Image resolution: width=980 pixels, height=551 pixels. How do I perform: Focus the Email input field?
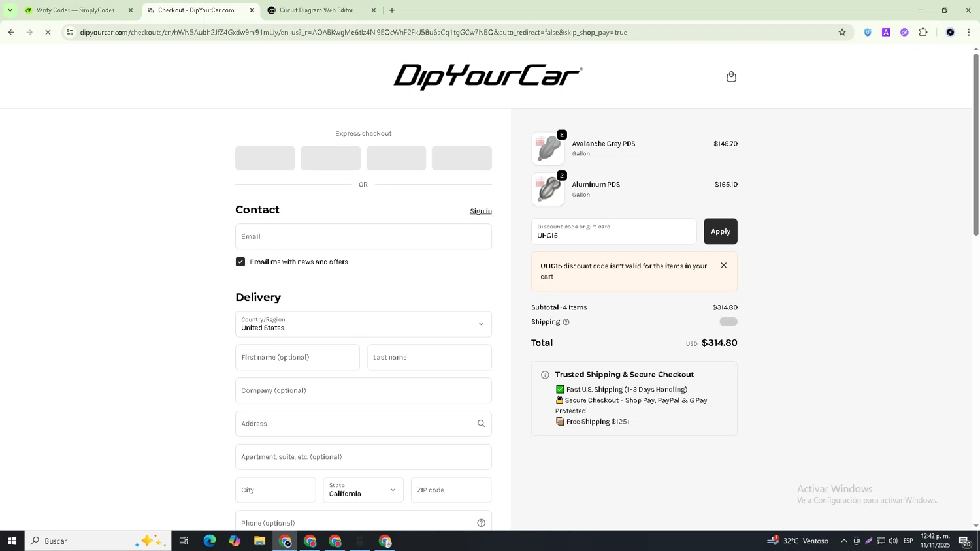coord(363,236)
